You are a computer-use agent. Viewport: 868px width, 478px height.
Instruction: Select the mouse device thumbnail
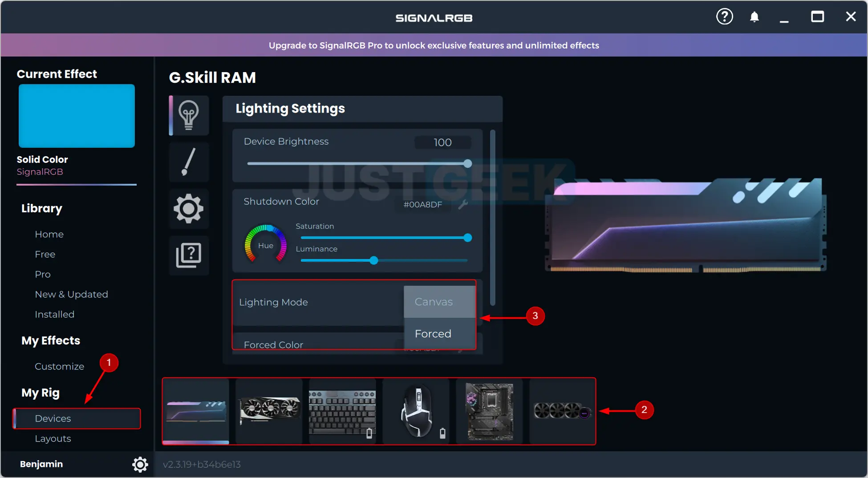click(416, 411)
